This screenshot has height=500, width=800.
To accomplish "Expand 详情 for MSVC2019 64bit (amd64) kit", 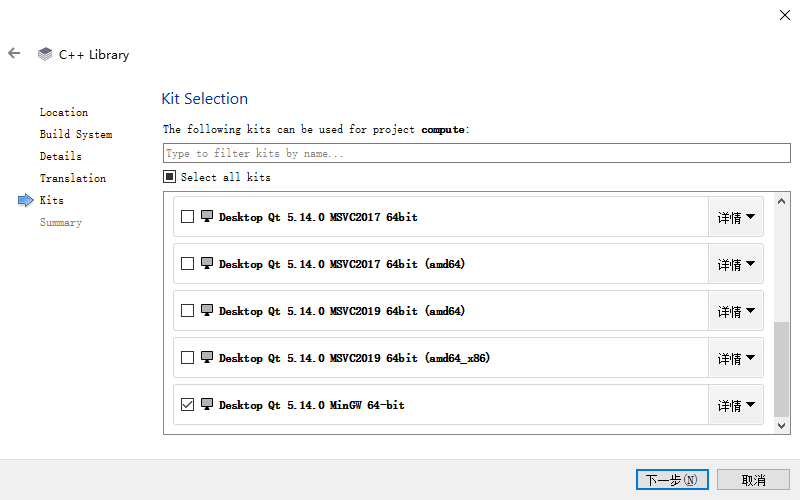I will pyautogui.click(x=736, y=311).
